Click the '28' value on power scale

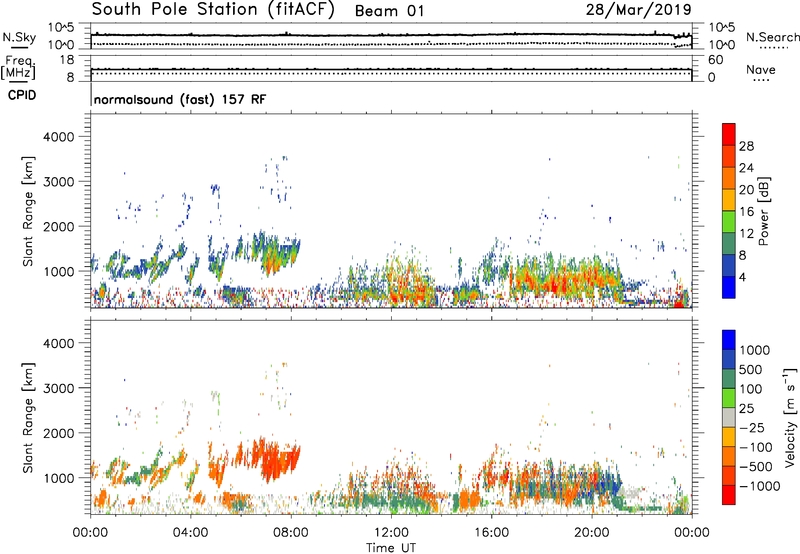point(746,146)
